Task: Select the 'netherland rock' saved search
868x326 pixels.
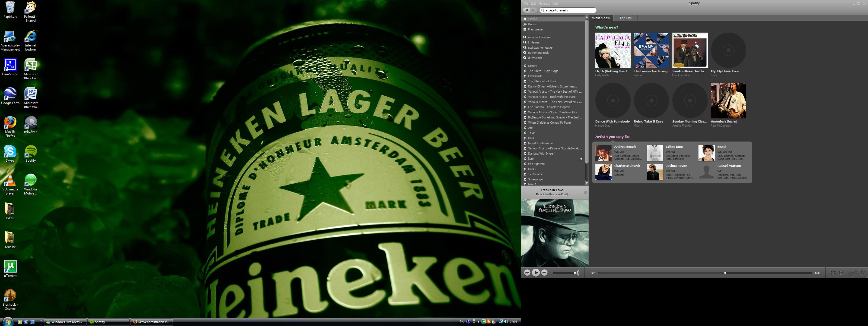Action: coord(553,53)
